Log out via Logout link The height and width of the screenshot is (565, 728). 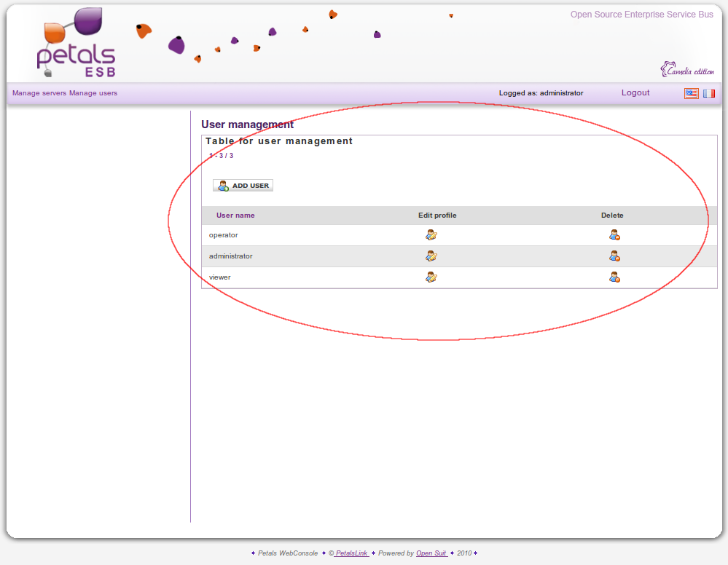(x=635, y=93)
